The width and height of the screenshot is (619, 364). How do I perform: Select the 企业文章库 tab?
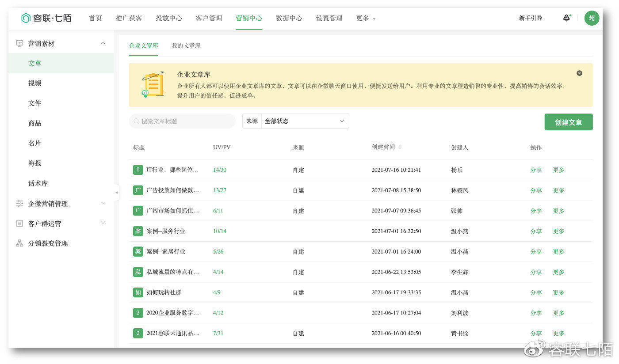[x=144, y=45]
